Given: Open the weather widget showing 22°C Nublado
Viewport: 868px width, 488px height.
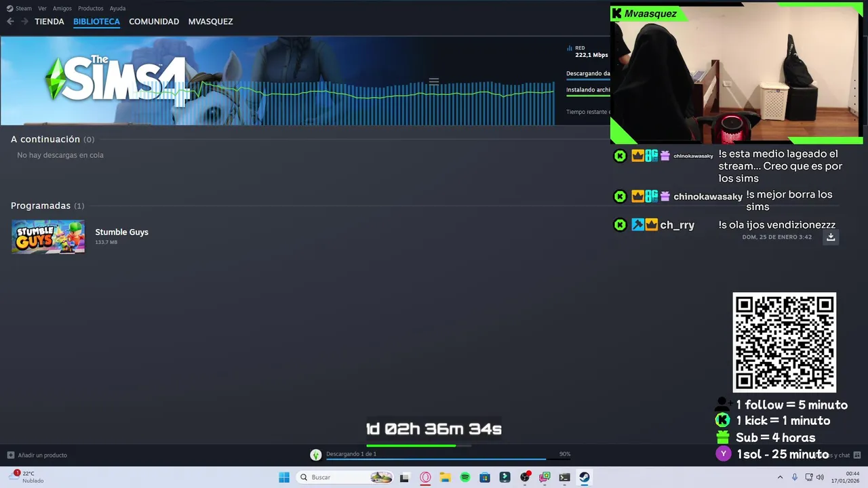Looking at the screenshot, I should click(27, 477).
